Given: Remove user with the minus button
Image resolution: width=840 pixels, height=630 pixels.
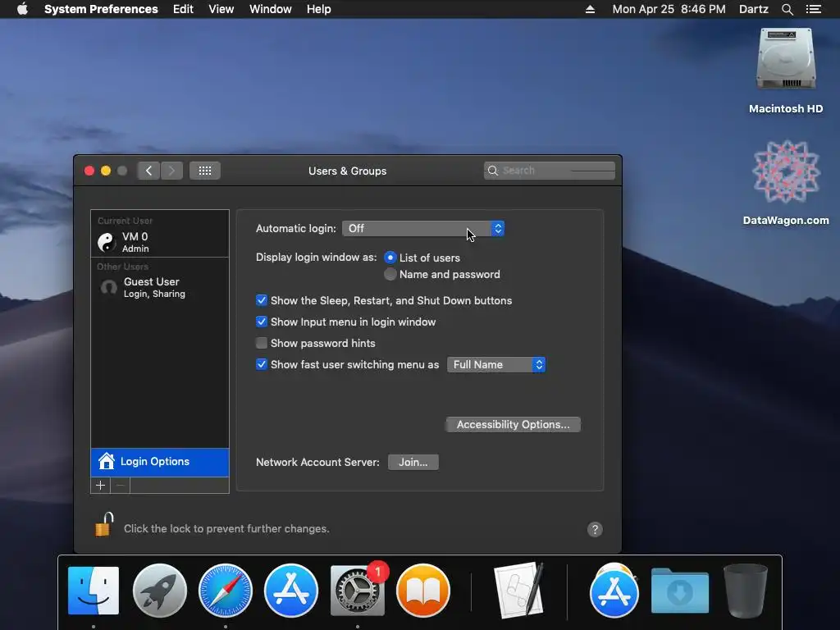Looking at the screenshot, I should click(x=121, y=486).
